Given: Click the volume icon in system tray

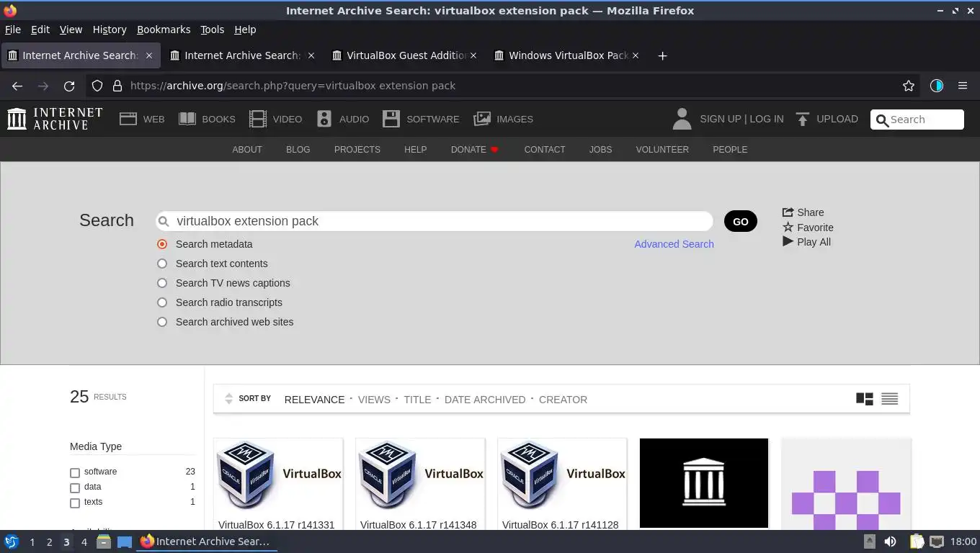Looking at the screenshot, I should pyautogui.click(x=891, y=541).
